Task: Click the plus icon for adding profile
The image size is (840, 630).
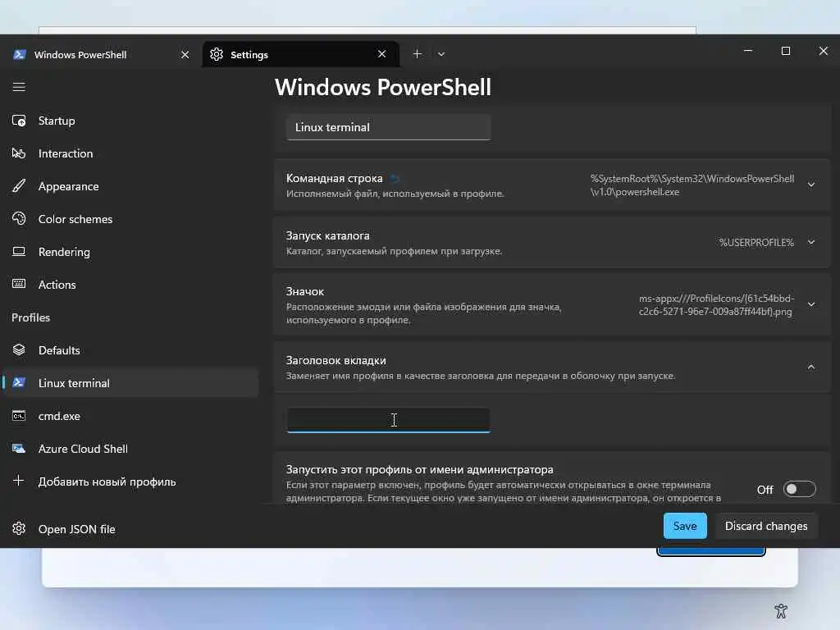Action: (19, 481)
